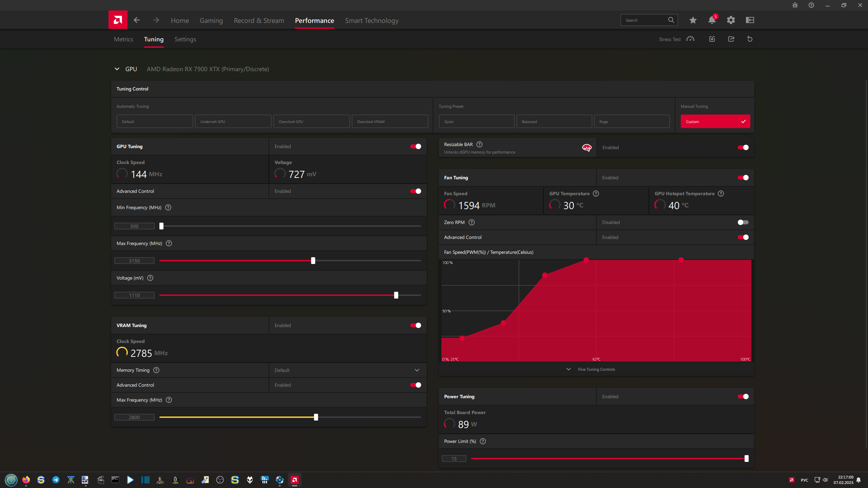Enable the Zero RPM toggle

click(x=743, y=222)
